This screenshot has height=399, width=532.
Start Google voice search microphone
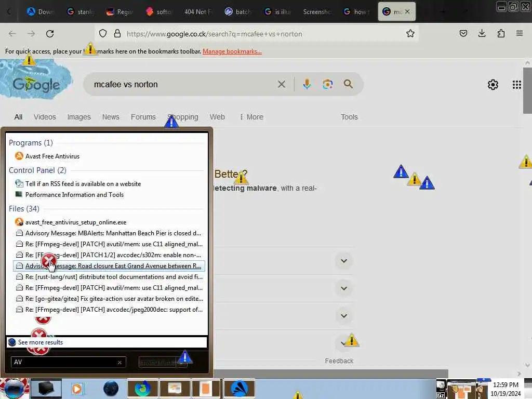pos(307,84)
